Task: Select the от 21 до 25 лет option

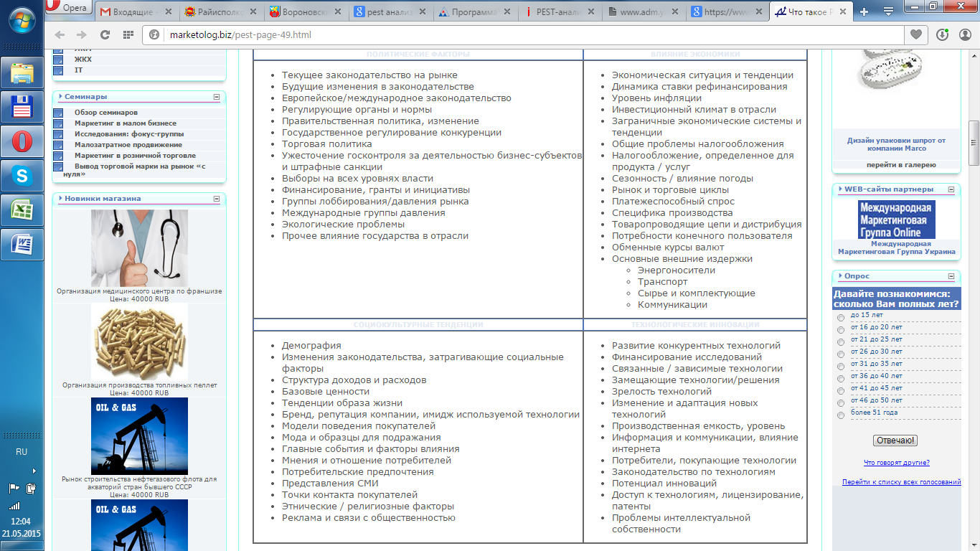Action: click(841, 342)
